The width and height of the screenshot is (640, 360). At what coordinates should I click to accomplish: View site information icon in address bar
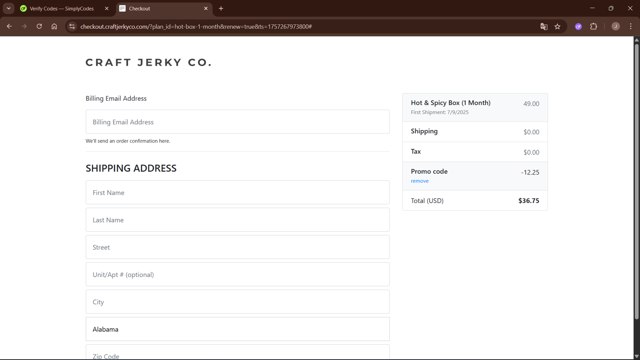pos(72,26)
